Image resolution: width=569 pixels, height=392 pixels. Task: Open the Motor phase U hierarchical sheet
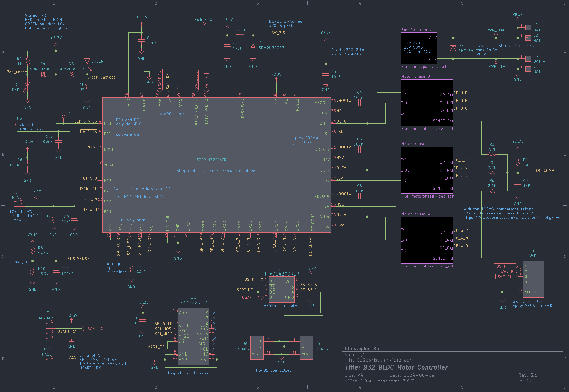point(427,103)
